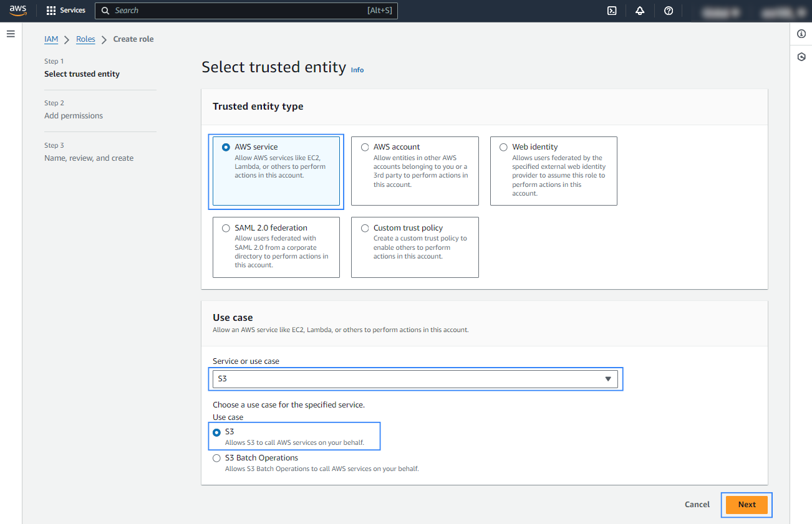Select the AWS service trusted entity type
Image resolution: width=812 pixels, height=524 pixels.
(226, 146)
